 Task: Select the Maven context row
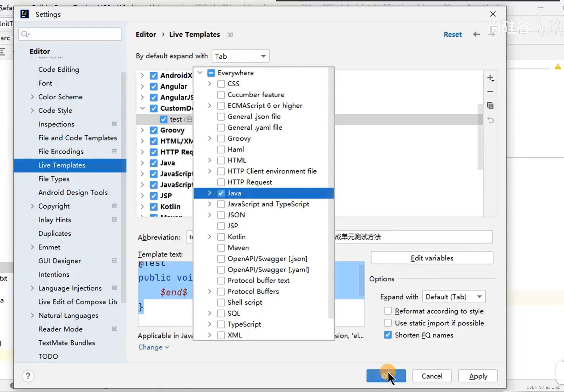264,248
